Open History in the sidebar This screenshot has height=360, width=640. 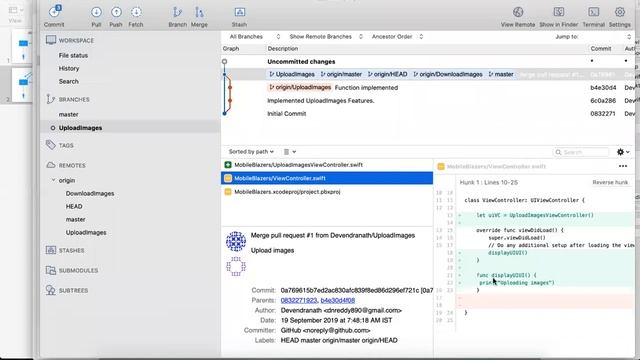[x=69, y=69]
